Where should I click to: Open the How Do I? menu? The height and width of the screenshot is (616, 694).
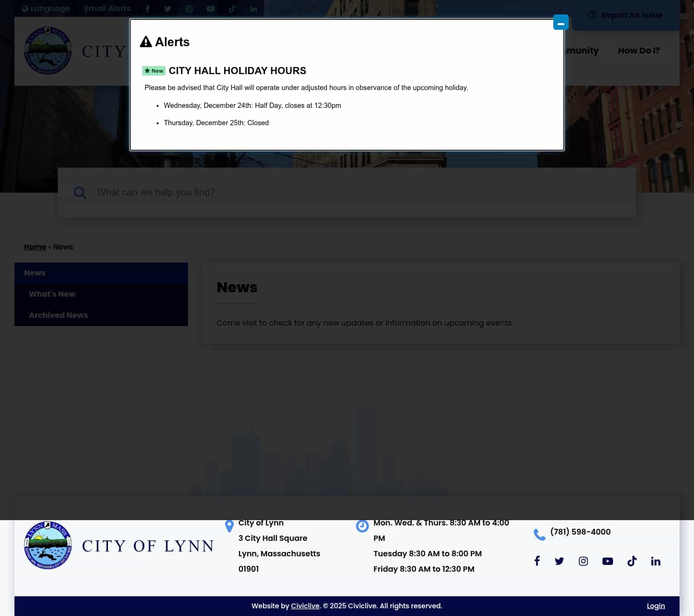[639, 51]
